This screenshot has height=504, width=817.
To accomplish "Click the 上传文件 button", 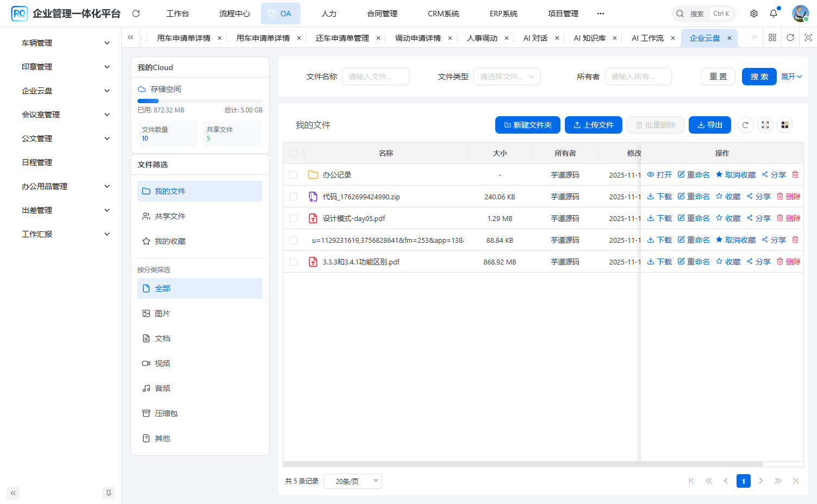I will (x=593, y=124).
